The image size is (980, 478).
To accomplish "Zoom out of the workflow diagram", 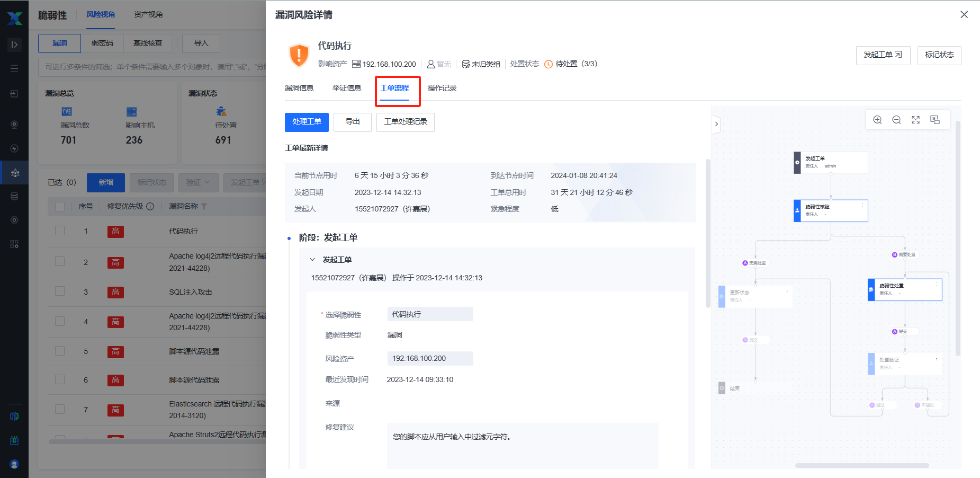I will pyautogui.click(x=896, y=120).
